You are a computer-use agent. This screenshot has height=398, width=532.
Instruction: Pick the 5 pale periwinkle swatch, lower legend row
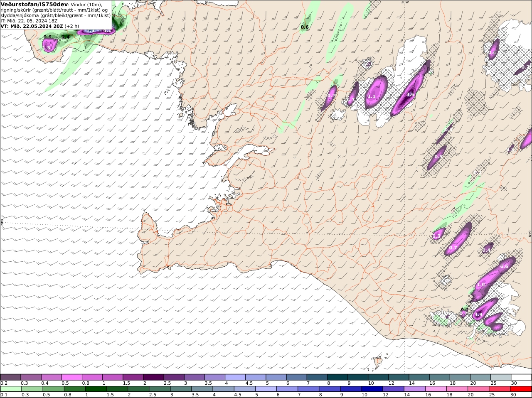tap(266, 389)
